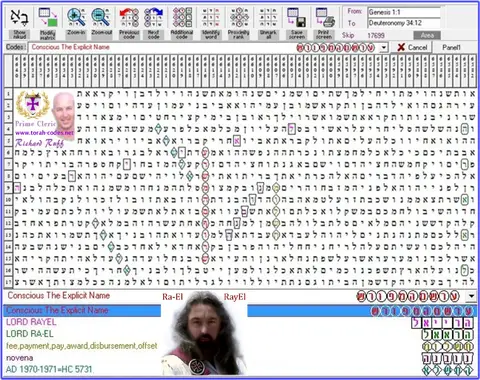Screen dimensions: 480x380
Task: Click the Skip value 17699
Action: pyautogui.click(x=376, y=35)
